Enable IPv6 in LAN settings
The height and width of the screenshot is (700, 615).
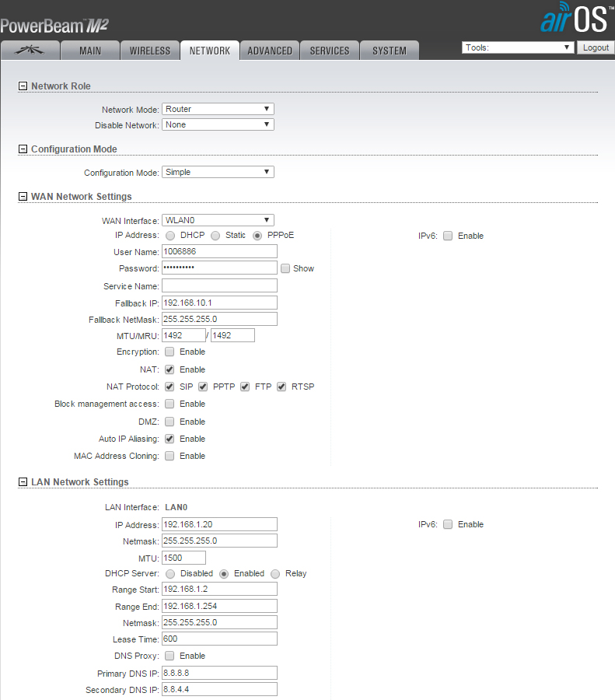tap(448, 524)
